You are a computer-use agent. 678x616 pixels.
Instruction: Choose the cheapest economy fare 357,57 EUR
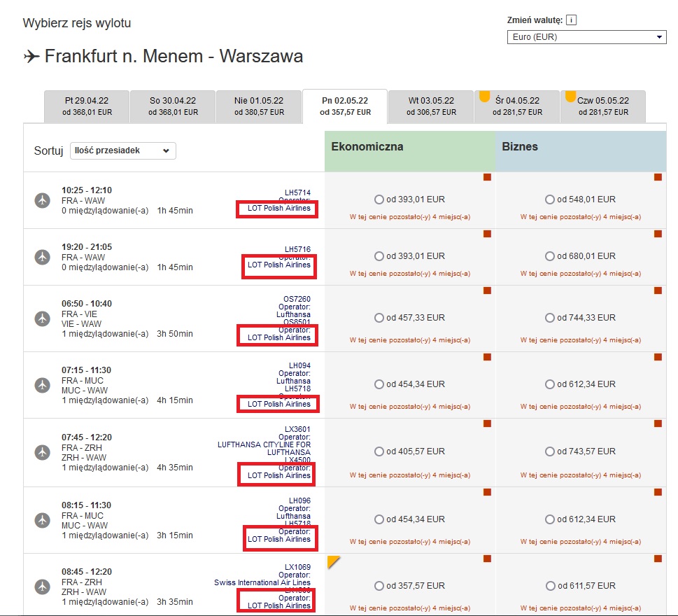(x=379, y=586)
